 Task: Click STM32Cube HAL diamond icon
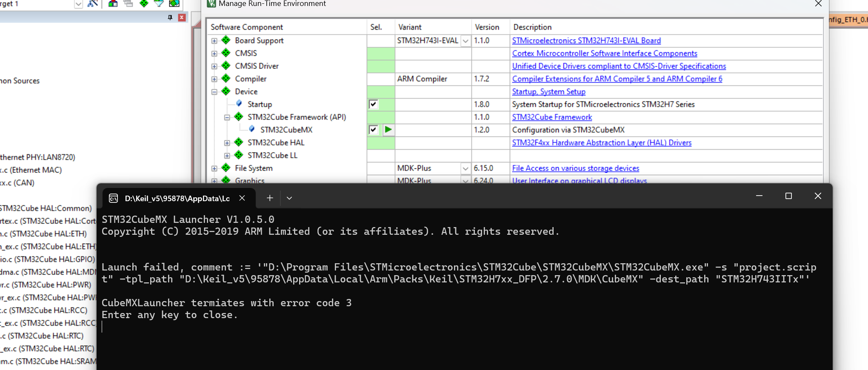[x=239, y=142]
